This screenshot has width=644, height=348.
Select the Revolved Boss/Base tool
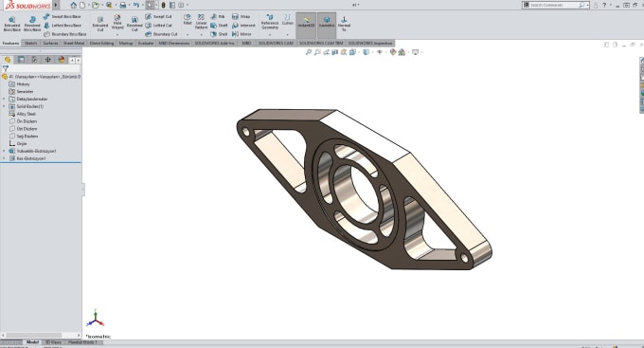(32, 25)
